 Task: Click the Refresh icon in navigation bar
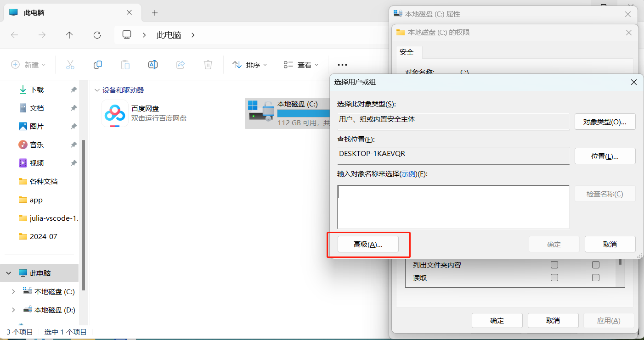(97, 35)
